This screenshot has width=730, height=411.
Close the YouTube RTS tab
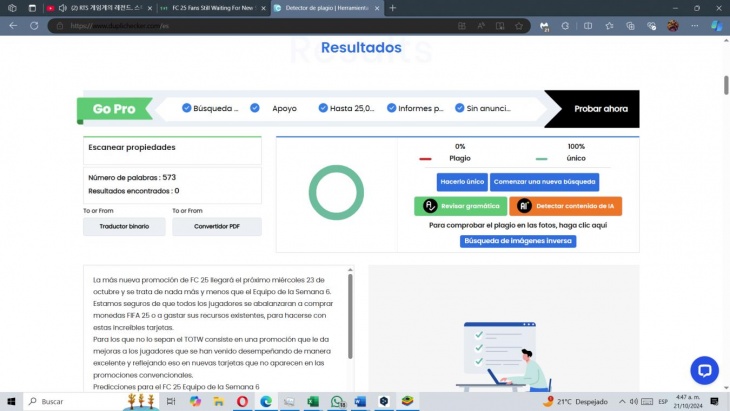(x=149, y=8)
